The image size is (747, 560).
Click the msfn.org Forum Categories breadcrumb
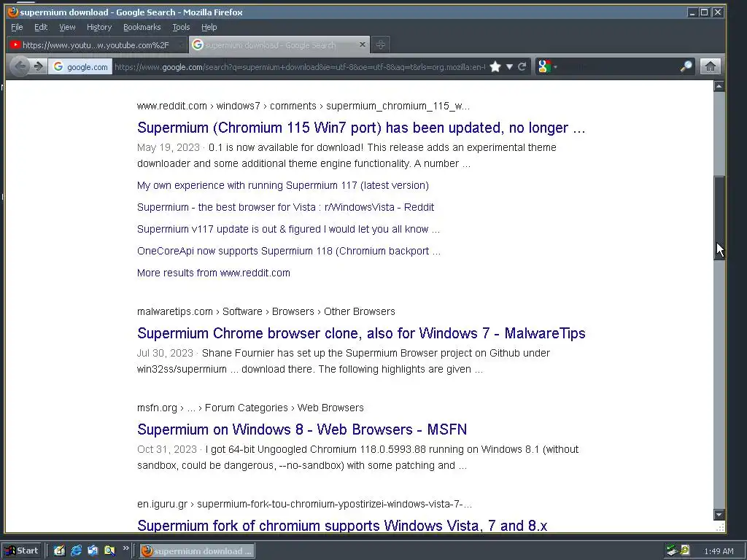tap(247, 408)
